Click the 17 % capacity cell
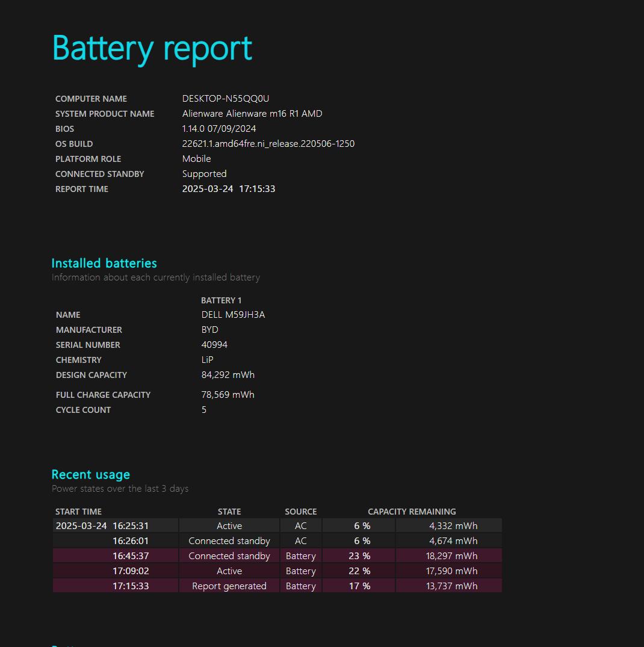Image resolution: width=644 pixels, height=647 pixels. [359, 586]
